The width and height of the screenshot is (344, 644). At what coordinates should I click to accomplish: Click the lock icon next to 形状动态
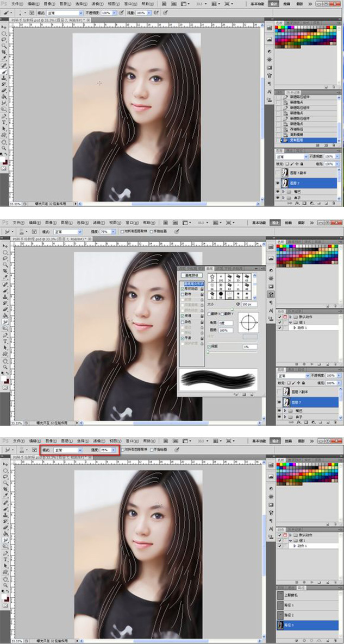(x=202, y=289)
